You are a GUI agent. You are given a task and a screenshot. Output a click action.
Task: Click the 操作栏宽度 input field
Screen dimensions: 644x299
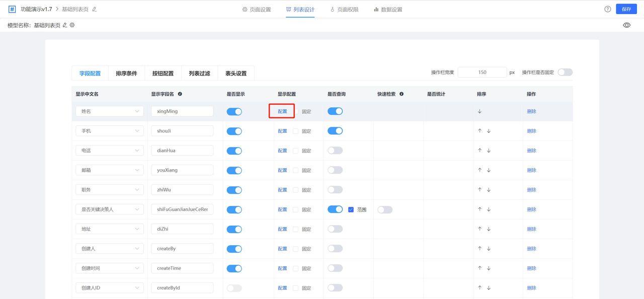(x=481, y=72)
